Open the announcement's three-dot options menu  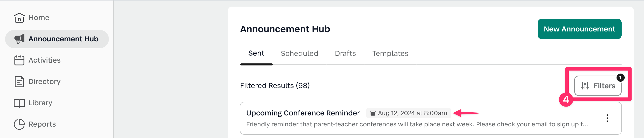[607, 118]
